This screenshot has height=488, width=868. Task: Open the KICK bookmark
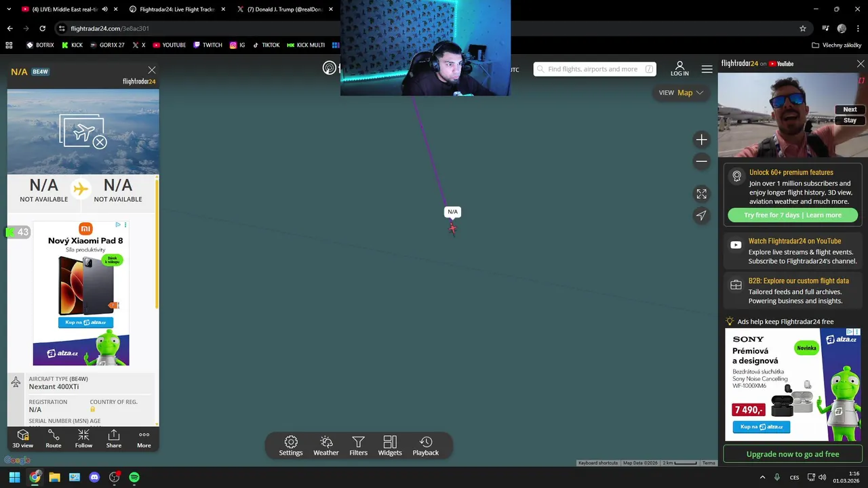(72, 45)
